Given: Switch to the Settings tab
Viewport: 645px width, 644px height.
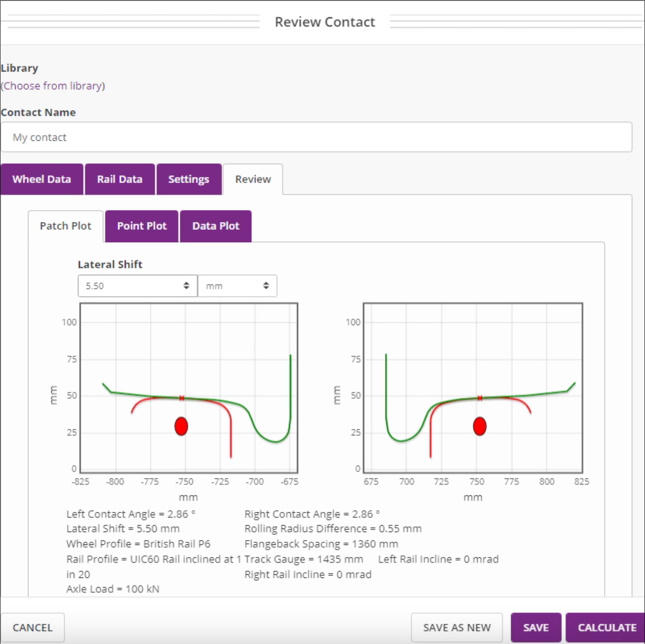Looking at the screenshot, I should [x=189, y=179].
